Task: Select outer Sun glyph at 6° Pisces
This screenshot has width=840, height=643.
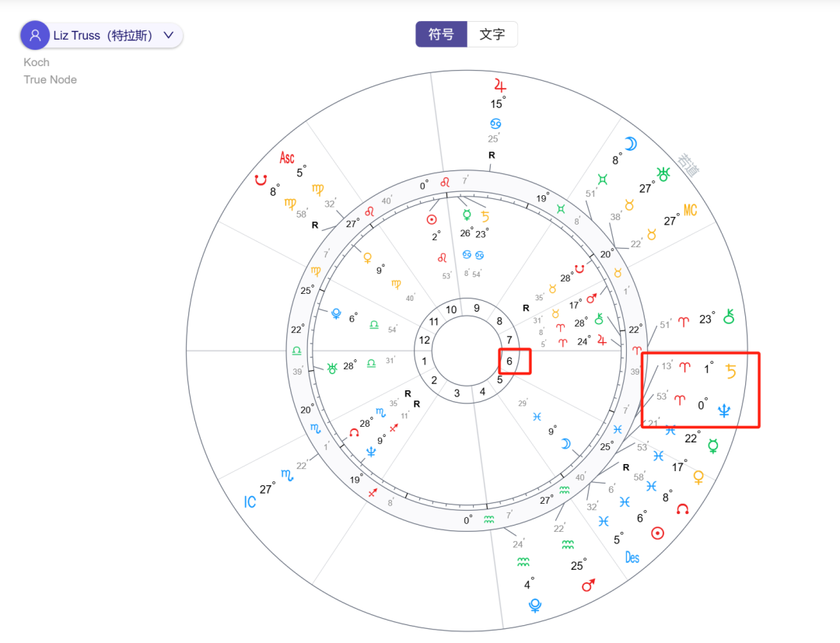Action: coord(657,533)
